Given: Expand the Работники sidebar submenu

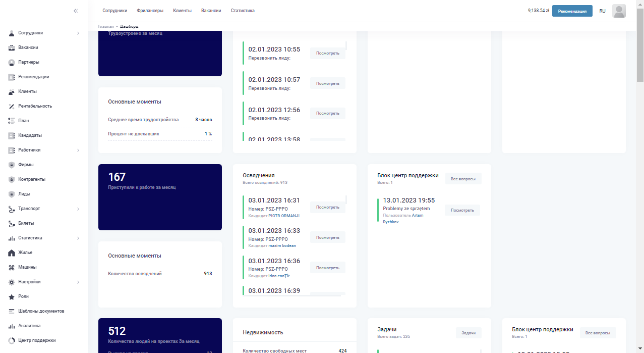Looking at the screenshot, I should point(78,150).
